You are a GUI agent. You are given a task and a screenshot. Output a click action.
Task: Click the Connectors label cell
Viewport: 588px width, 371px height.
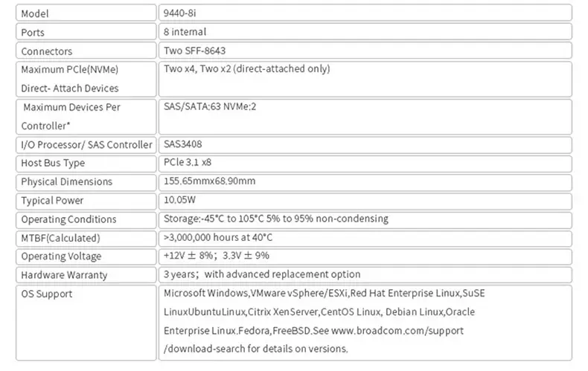point(86,51)
